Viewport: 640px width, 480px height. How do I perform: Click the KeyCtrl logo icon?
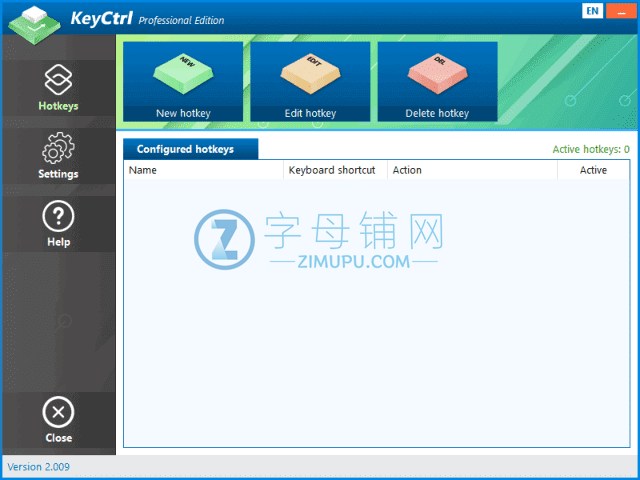pos(34,24)
